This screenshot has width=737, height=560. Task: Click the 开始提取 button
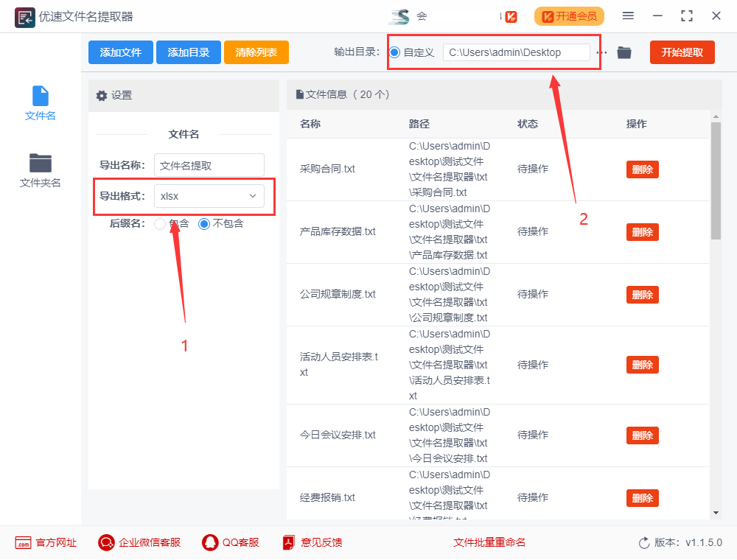682,52
